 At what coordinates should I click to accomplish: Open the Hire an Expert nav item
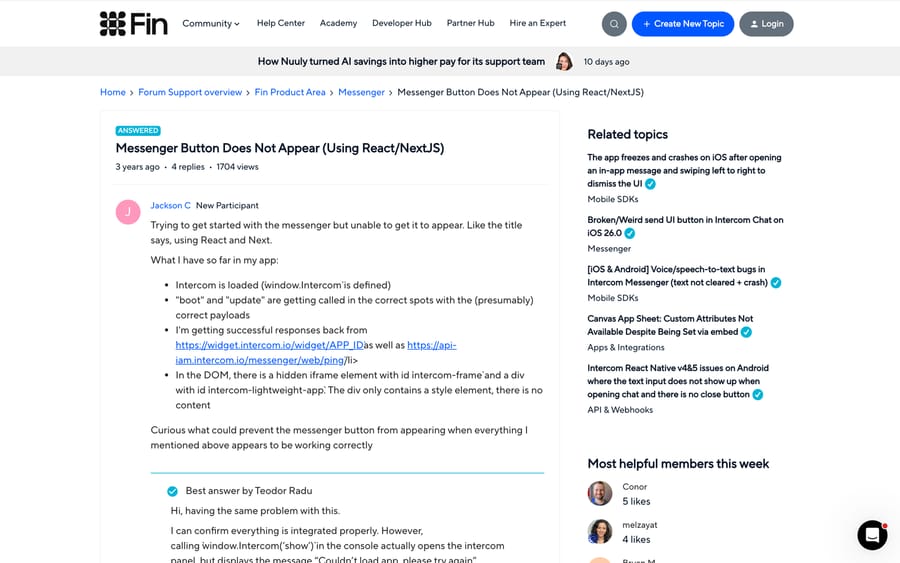pos(538,23)
